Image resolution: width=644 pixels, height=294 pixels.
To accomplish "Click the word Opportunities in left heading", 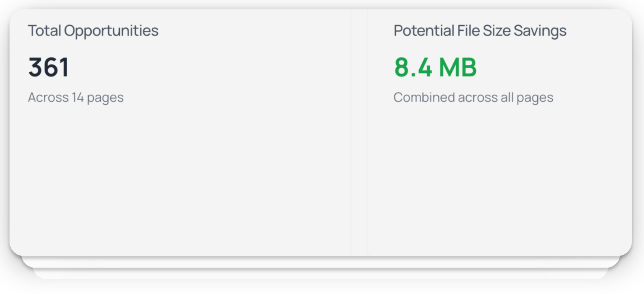I will pyautogui.click(x=111, y=31).
